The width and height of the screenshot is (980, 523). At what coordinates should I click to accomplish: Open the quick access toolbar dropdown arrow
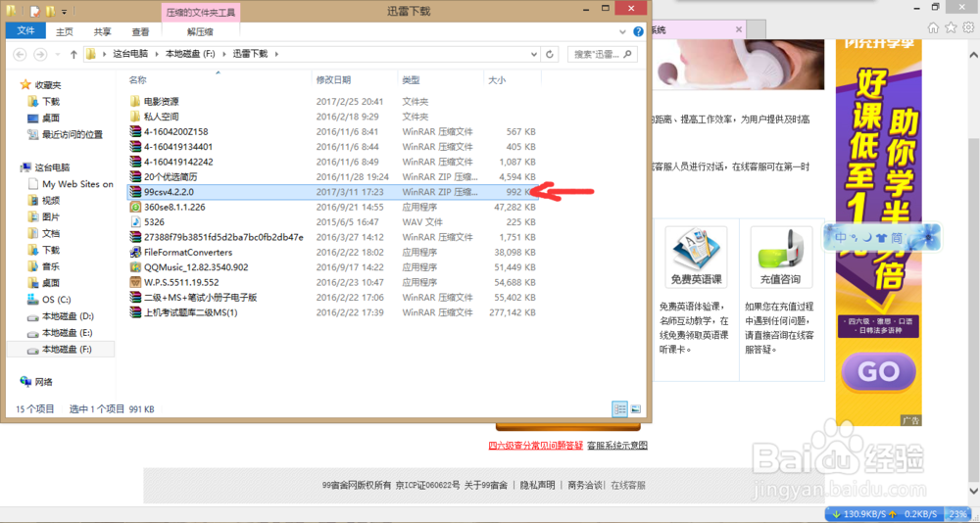pyautogui.click(x=66, y=11)
